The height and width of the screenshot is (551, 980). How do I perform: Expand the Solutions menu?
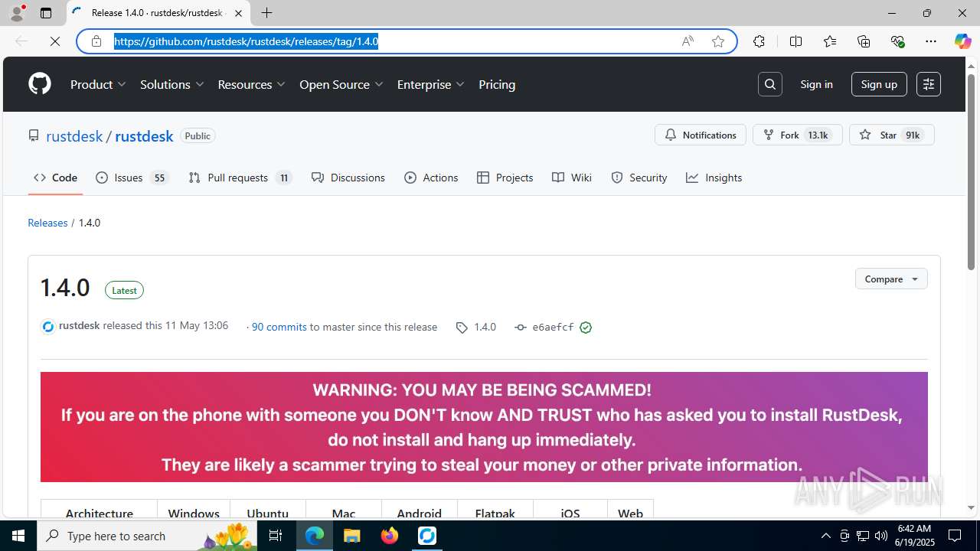tap(172, 84)
